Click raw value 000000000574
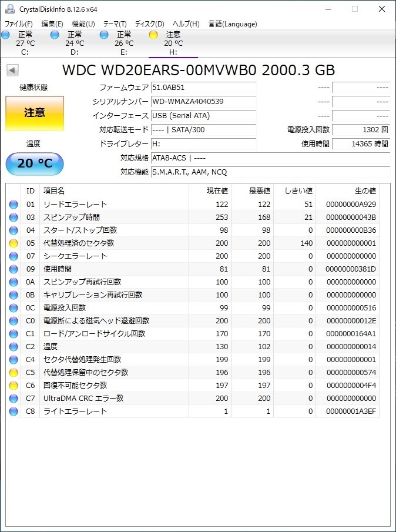Screen dimensions: 396x532 (x=351, y=373)
